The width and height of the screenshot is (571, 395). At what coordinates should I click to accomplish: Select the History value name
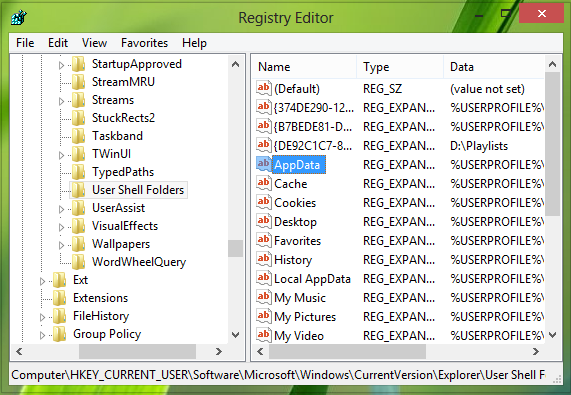tap(293, 260)
